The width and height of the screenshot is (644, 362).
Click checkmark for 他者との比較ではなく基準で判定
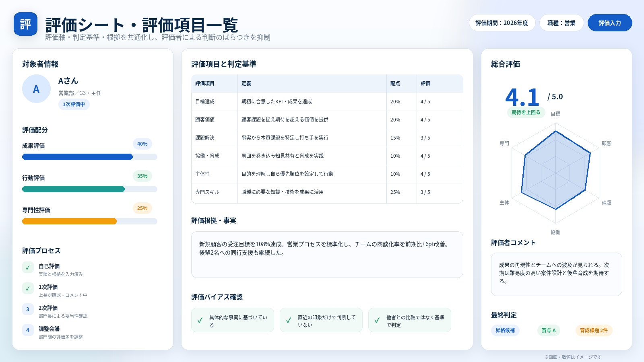[x=377, y=321]
